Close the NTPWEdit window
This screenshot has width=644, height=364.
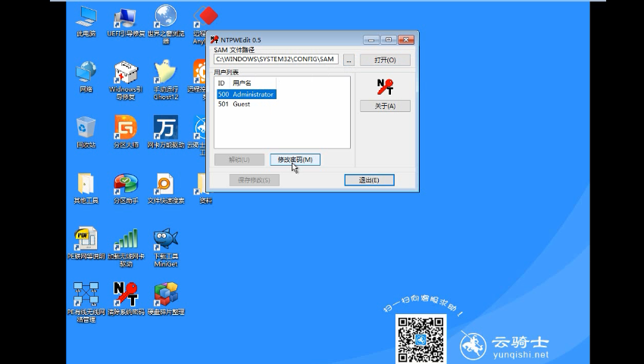click(406, 40)
